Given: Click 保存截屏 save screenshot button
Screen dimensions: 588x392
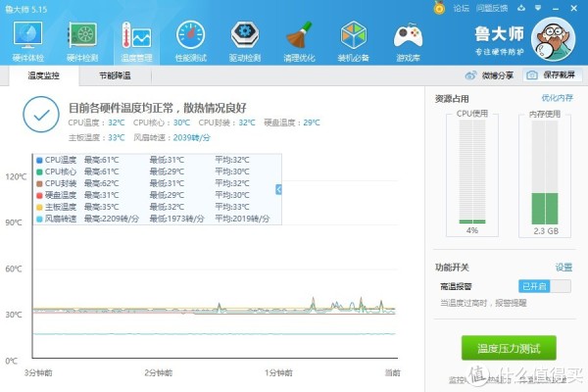Looking at the screenshot, I should (x=553, y=75).
